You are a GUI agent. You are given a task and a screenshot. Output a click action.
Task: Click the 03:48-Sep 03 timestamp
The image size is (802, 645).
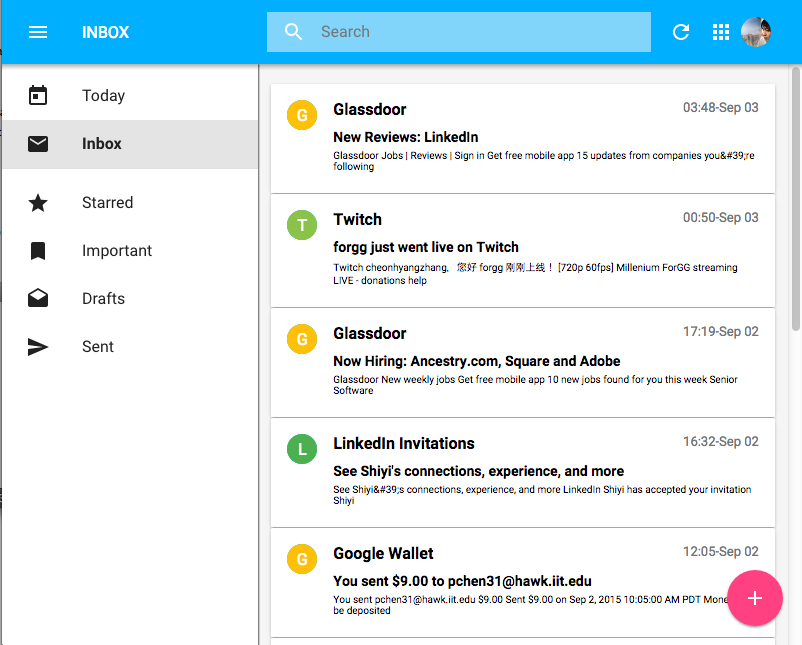click(x=721, y=107)
